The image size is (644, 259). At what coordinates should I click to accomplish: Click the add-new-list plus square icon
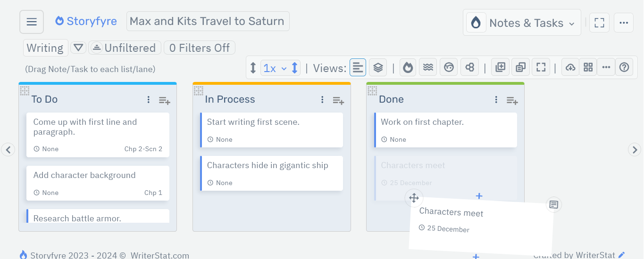tap(500, 67)
